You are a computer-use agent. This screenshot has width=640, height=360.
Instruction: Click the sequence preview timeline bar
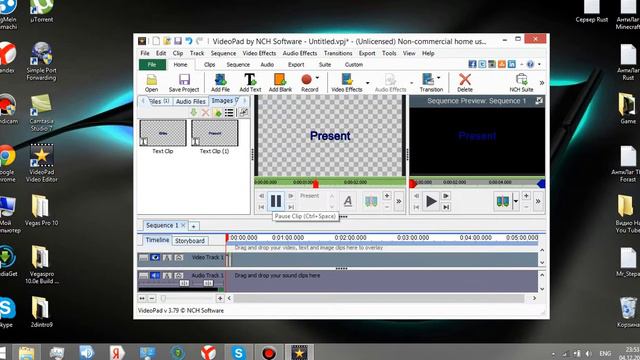click(477, 182)
